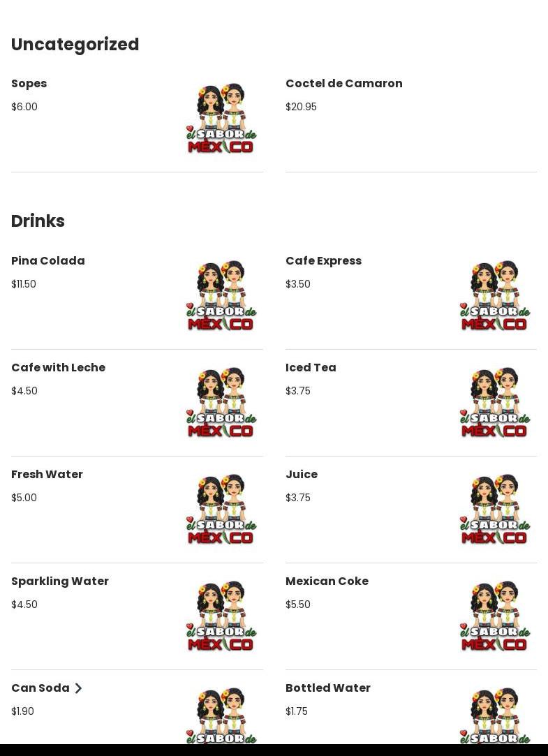The height and width of the screenshot is (756, 548).
Task: Select the Iced Tea drink
Action: (x=311, y=368)
